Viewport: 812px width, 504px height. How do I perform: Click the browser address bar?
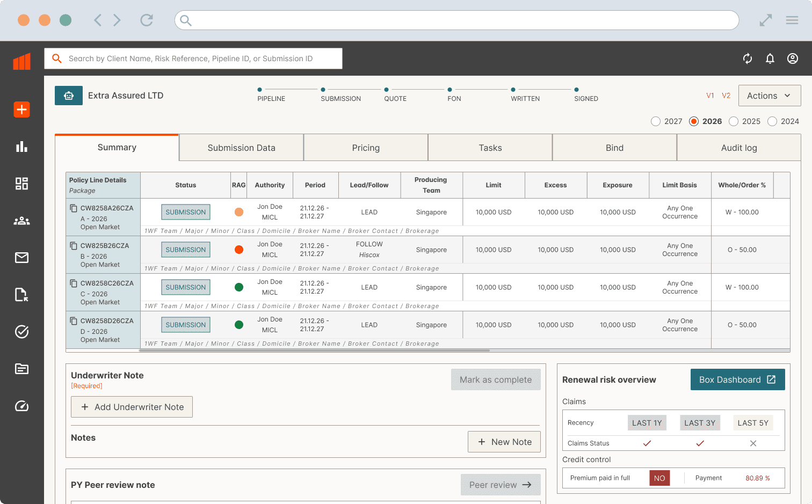tap(456, 20)
